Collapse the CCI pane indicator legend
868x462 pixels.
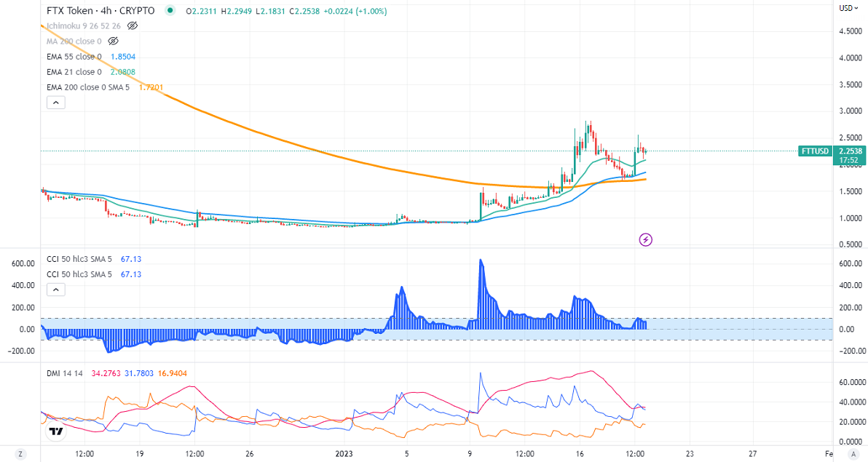pyautogui.click(x=56, y=290)
